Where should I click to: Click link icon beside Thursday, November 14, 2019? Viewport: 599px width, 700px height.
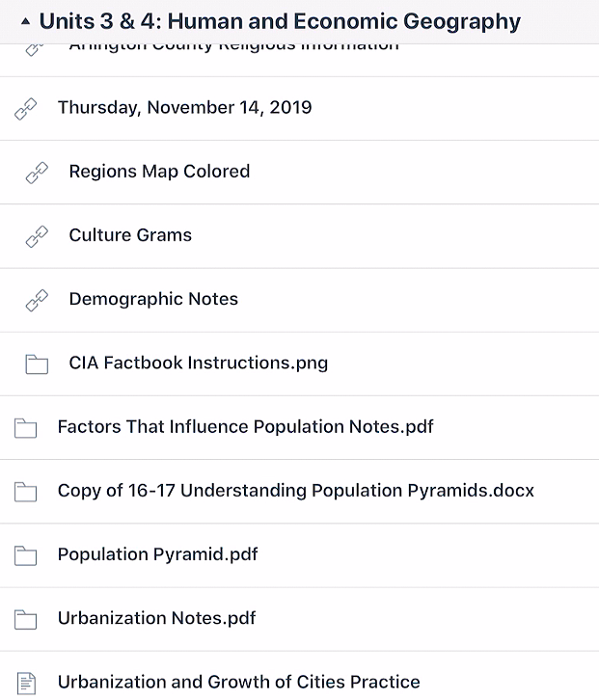coord(25,109)
